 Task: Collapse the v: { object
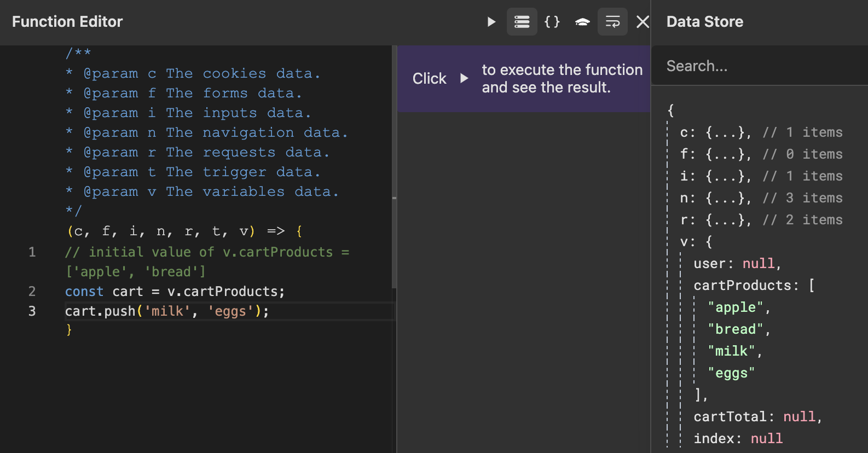(x=696, y=242)
